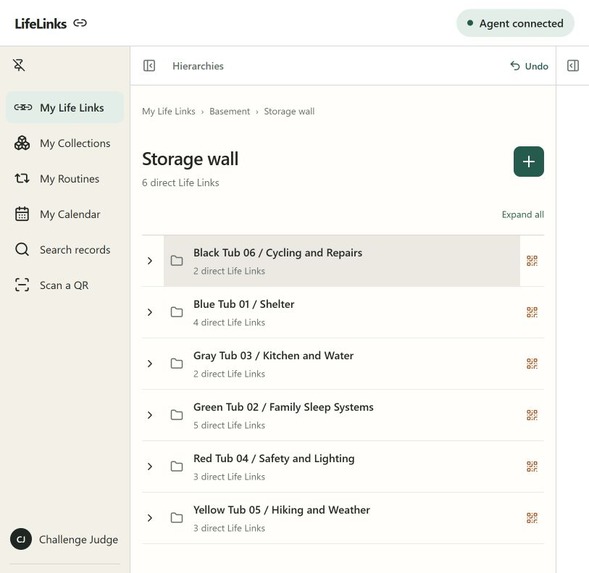Screen dimensions: 589x573
Task: Open My Collections in sidebar
Action: coord(65,143)
